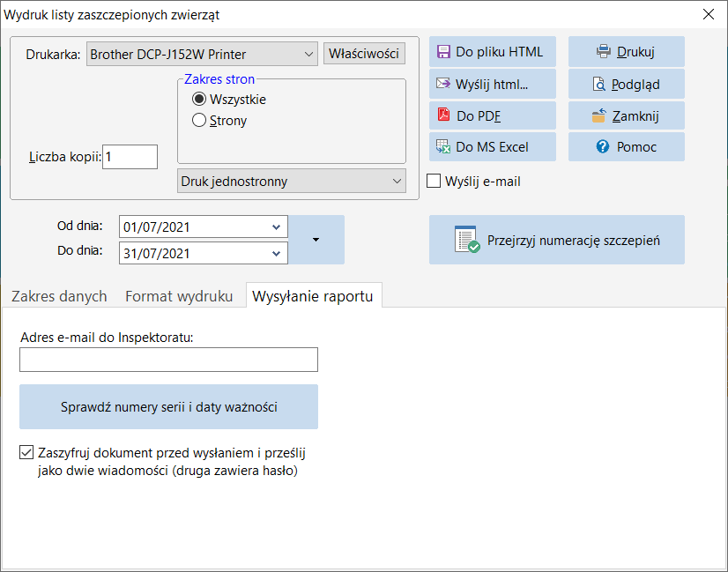Click the Właściwości printer properties button
The height and width of the screenshot is (572, 728).
(365, 54)
